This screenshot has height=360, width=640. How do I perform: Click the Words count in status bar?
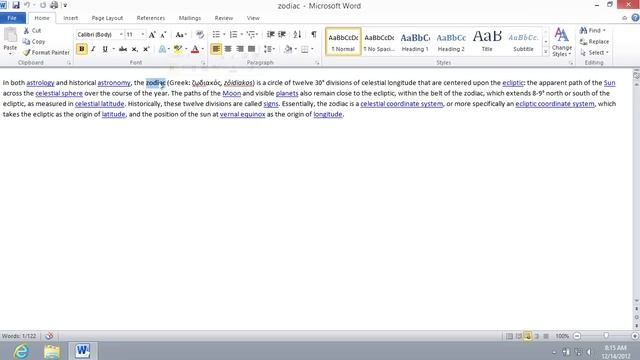19,336
